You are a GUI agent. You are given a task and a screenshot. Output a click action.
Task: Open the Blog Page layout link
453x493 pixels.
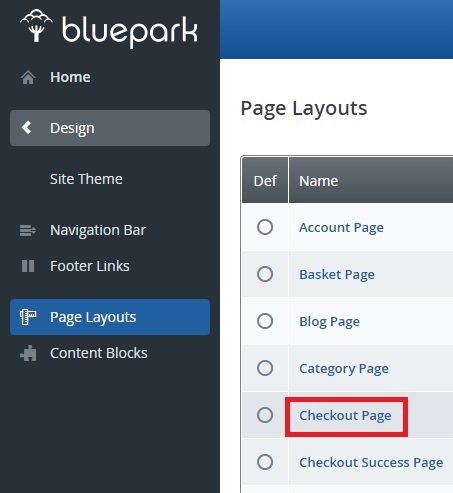tap(329, 322)
